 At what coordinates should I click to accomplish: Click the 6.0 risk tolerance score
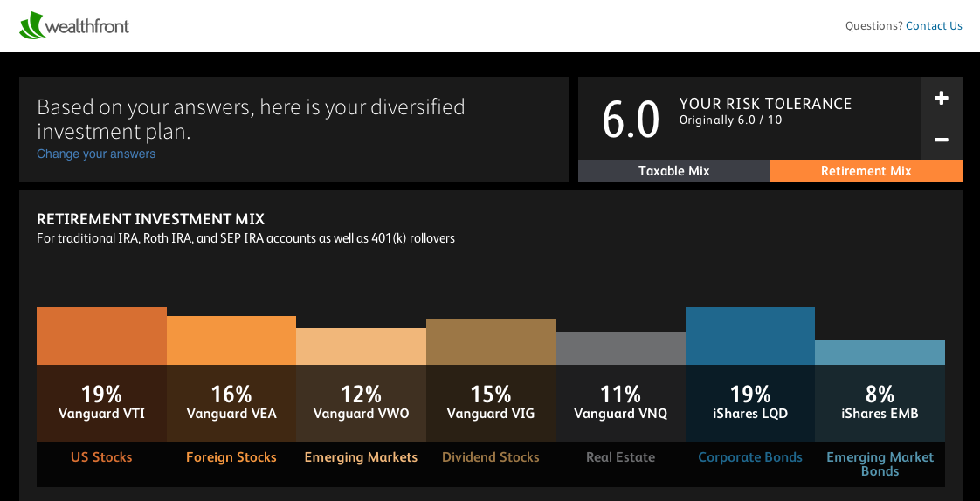(x=631, y=120)
